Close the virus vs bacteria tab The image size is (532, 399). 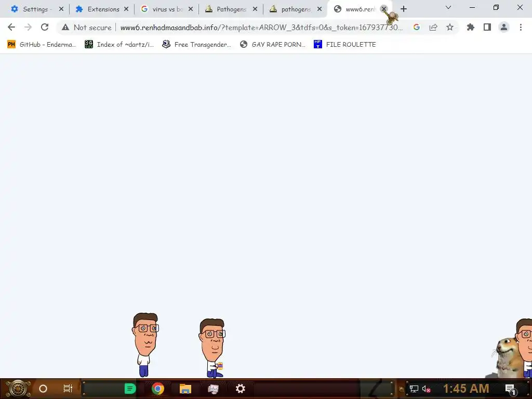tap(191, 9)
